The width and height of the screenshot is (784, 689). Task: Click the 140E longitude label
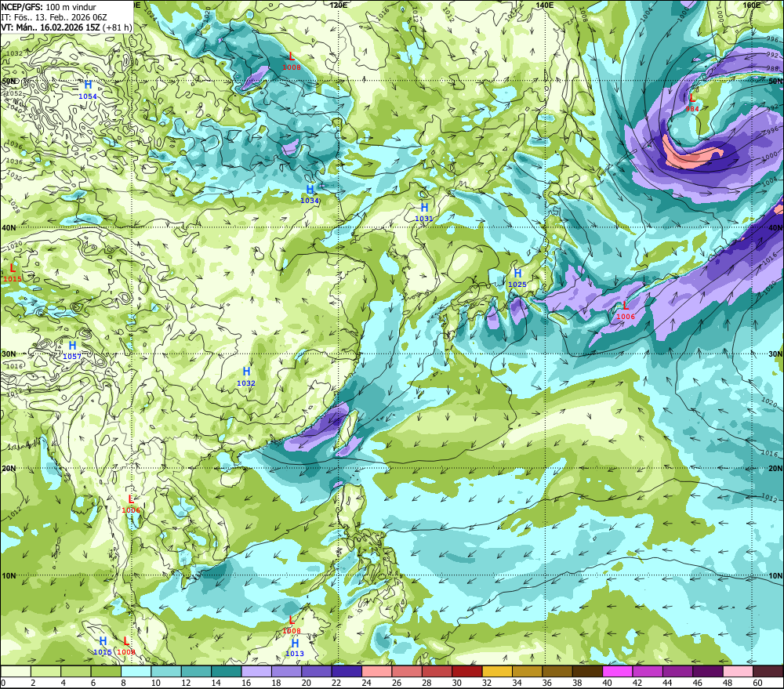[x=545, y=5]
